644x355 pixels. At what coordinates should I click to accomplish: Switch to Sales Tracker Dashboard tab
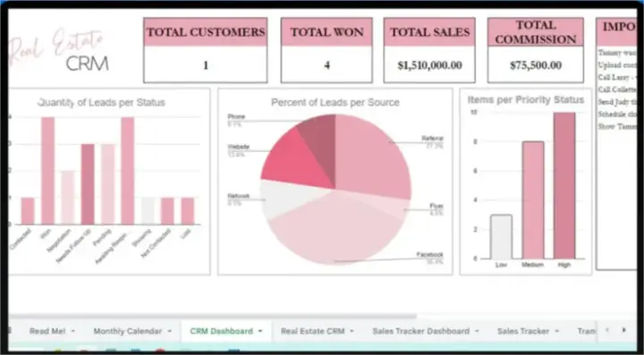pyautogui.click(x=420, y=331)
